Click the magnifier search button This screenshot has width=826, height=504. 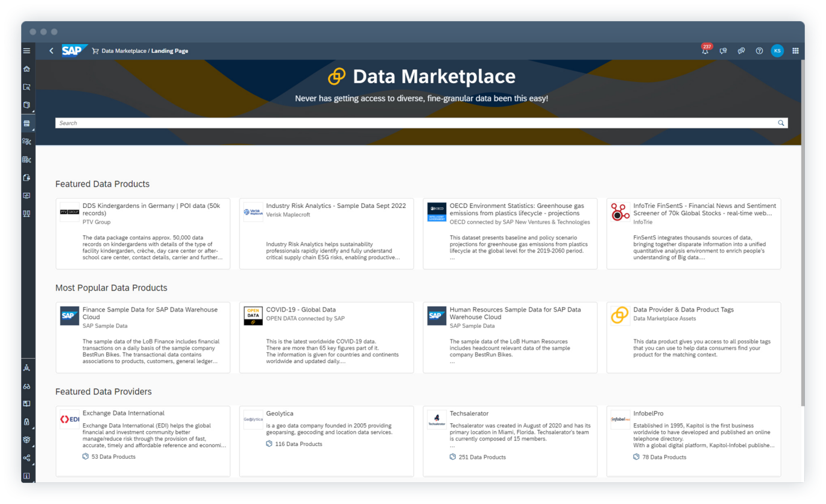[781, 123]
